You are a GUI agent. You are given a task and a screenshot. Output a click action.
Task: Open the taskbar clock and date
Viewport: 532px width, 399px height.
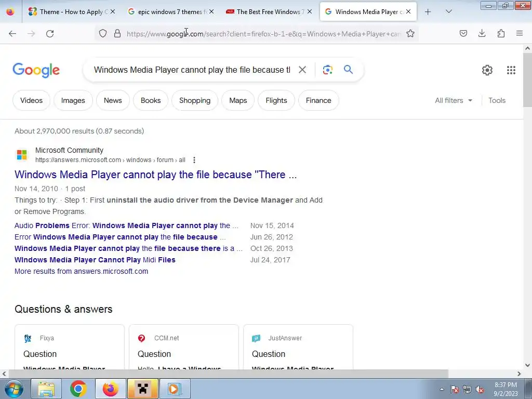[506, 389]
